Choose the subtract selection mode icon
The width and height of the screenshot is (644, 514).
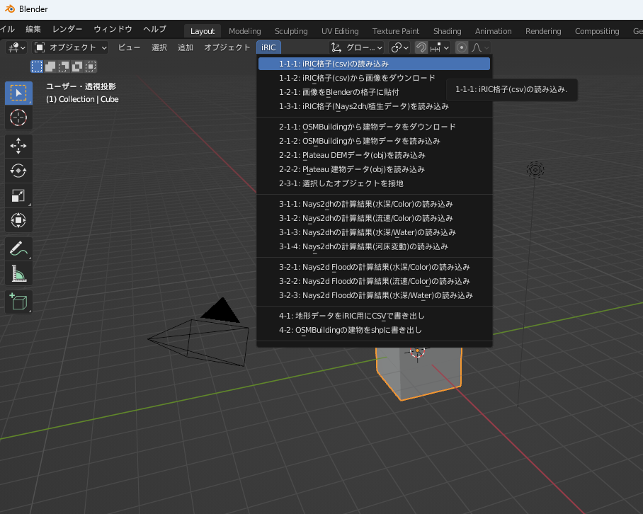point(64,66)
